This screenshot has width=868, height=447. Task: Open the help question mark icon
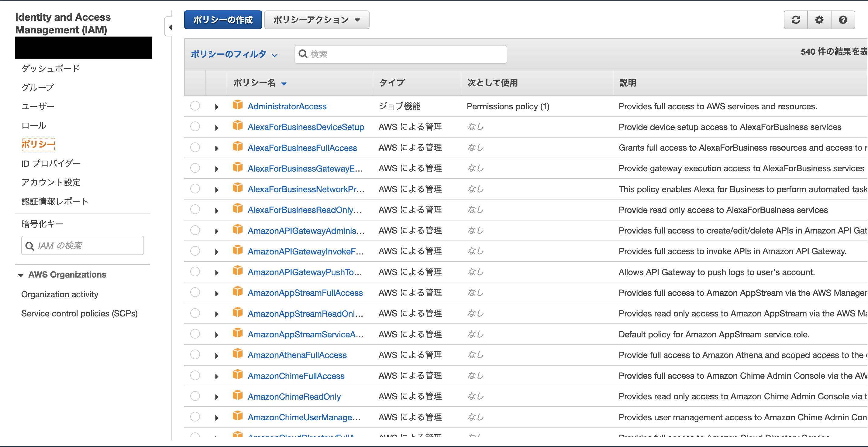843,20
